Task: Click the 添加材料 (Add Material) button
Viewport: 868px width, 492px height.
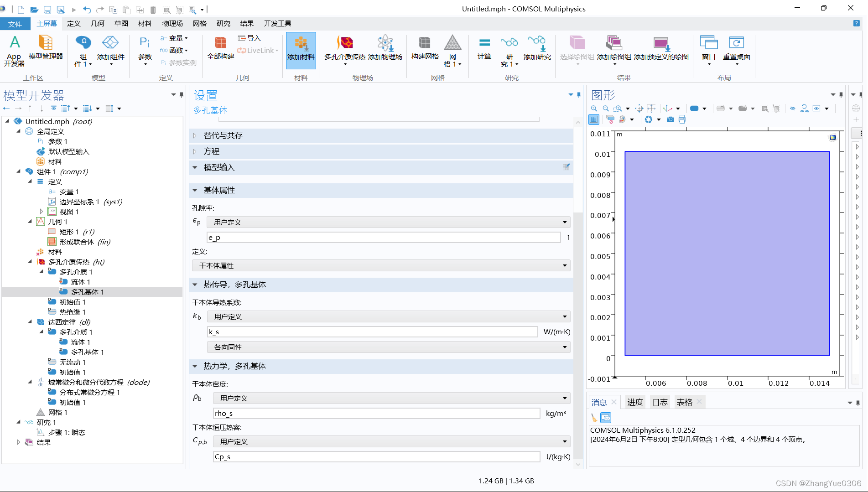Action: [301, 50]
